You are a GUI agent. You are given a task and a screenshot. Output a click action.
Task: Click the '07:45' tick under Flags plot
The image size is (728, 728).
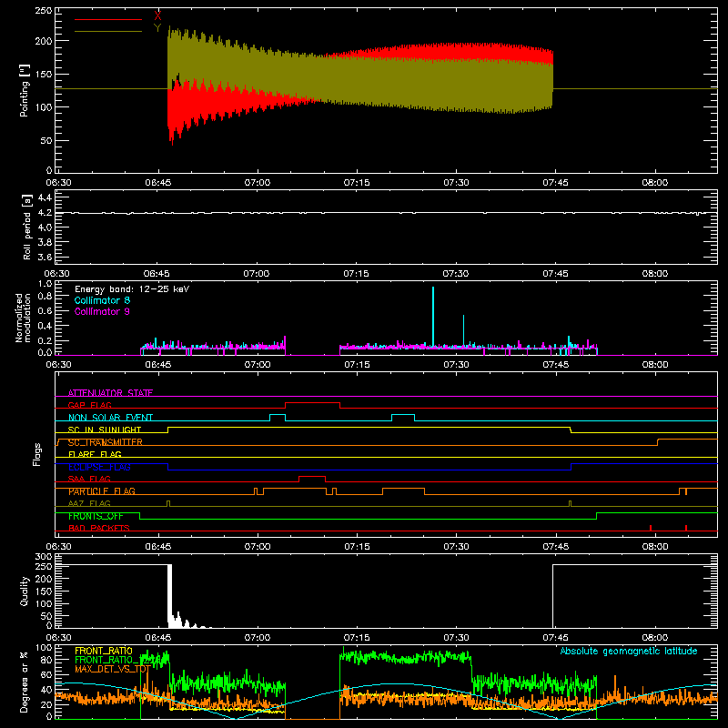click(555, 547)
